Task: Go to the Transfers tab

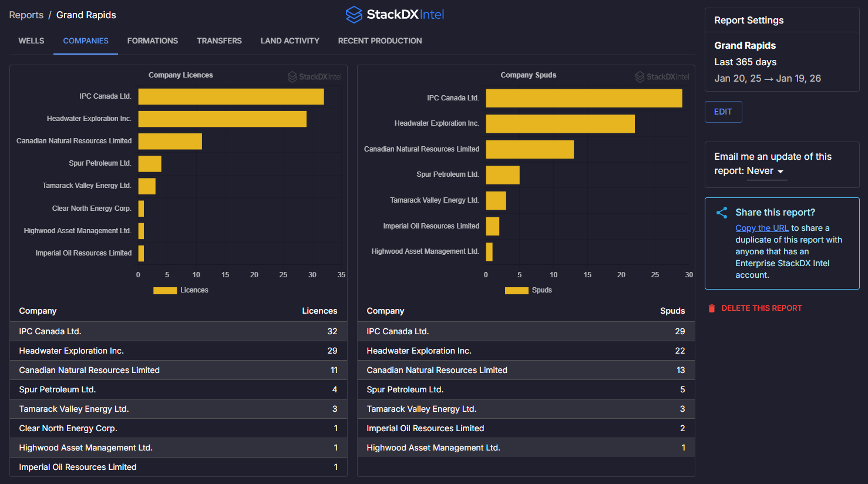Action: click(x=219, y=41)
